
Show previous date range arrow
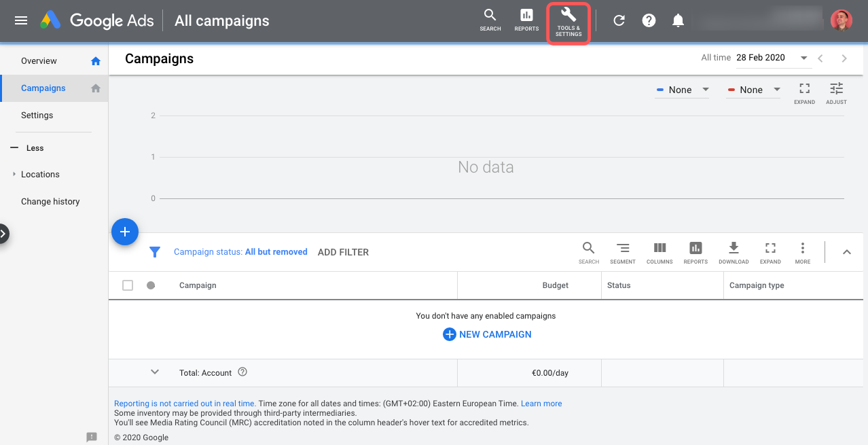point(820,58)
